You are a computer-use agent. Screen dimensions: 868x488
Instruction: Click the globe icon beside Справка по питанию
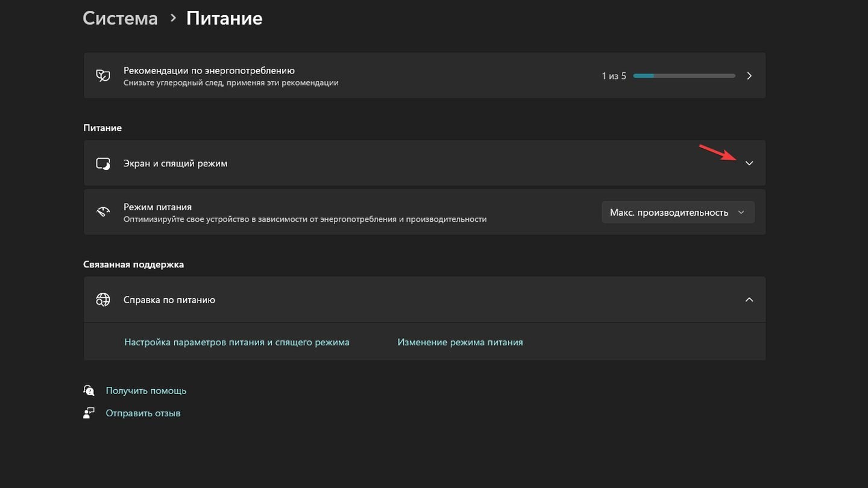click(103, 299)
